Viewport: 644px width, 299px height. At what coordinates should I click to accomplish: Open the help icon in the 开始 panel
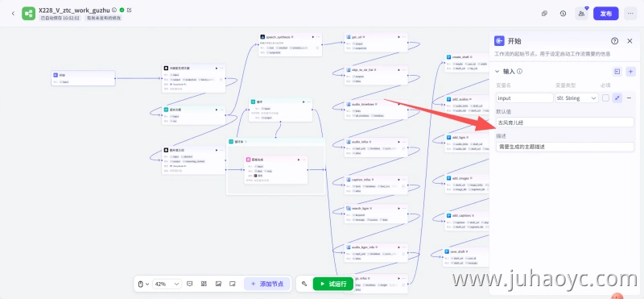(614, 41)
